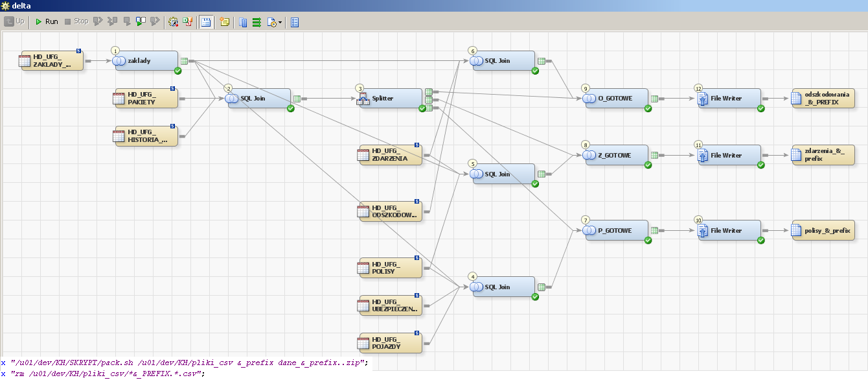868x380 pixels.
Task: Select the HD_UFG_PAKIETY table node
Action: pos(146,99)
